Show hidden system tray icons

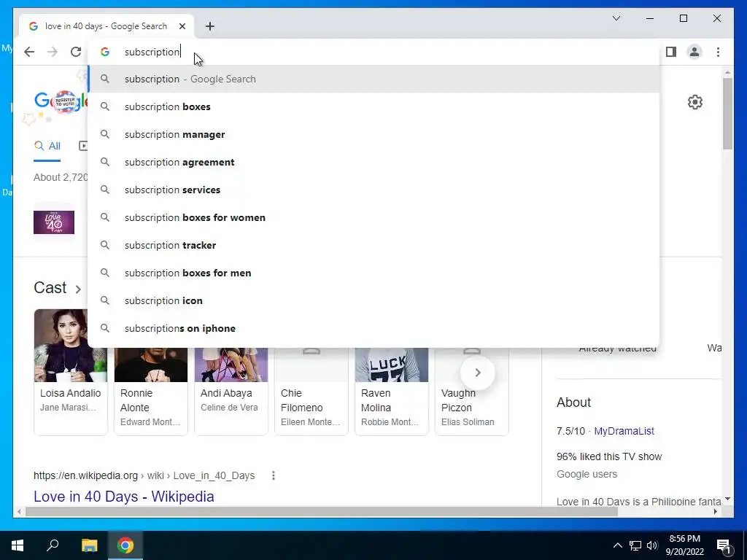(x=617, y=545)
